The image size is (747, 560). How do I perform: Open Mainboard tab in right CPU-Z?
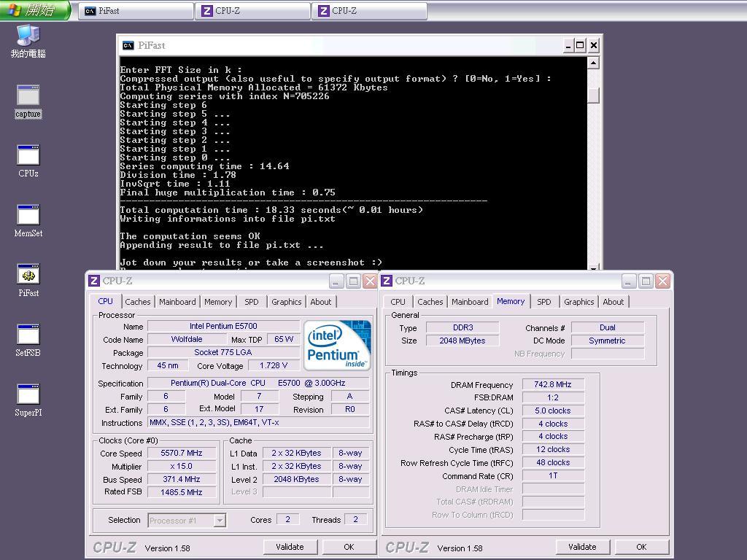point(470,302)
